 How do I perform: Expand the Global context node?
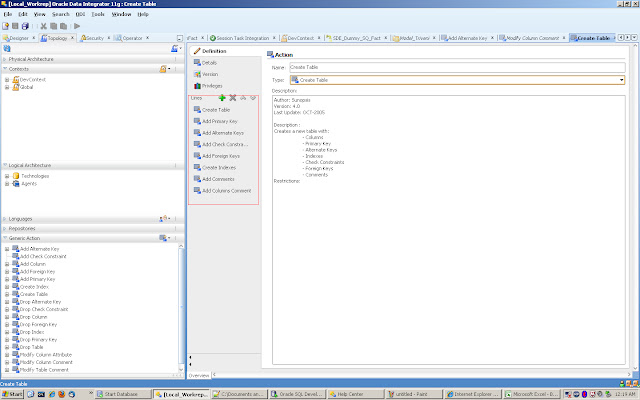tap(7, 87)
